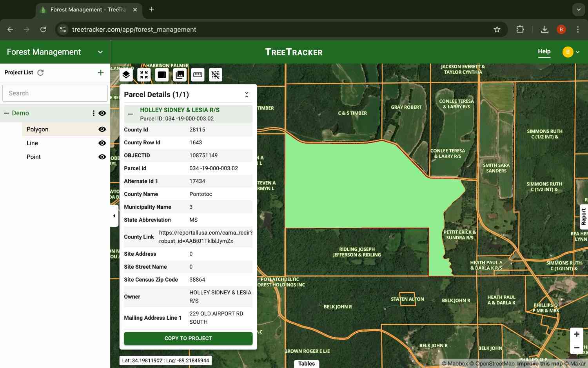588x368 pixels.
Task: Refresh the Project List
Action: pos(41,72)
